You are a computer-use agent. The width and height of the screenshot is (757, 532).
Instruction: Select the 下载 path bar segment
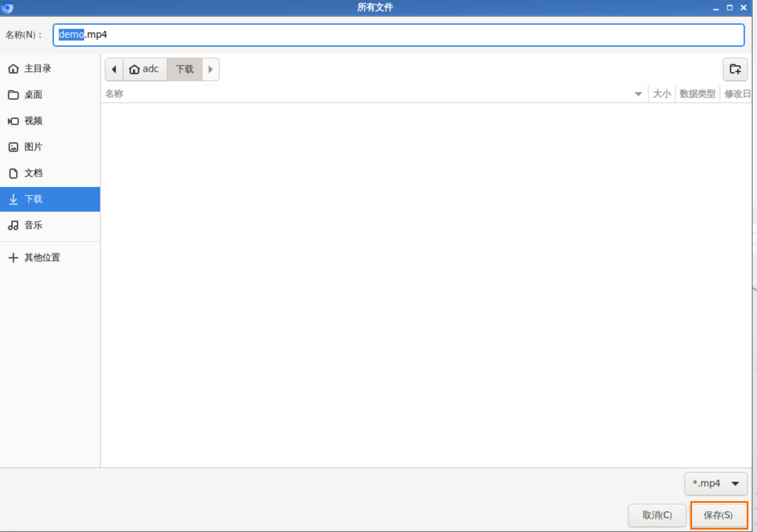click(x=185, y=69)
